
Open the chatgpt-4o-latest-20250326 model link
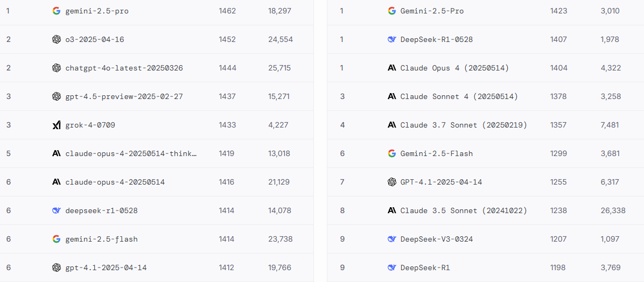[124, 68]
